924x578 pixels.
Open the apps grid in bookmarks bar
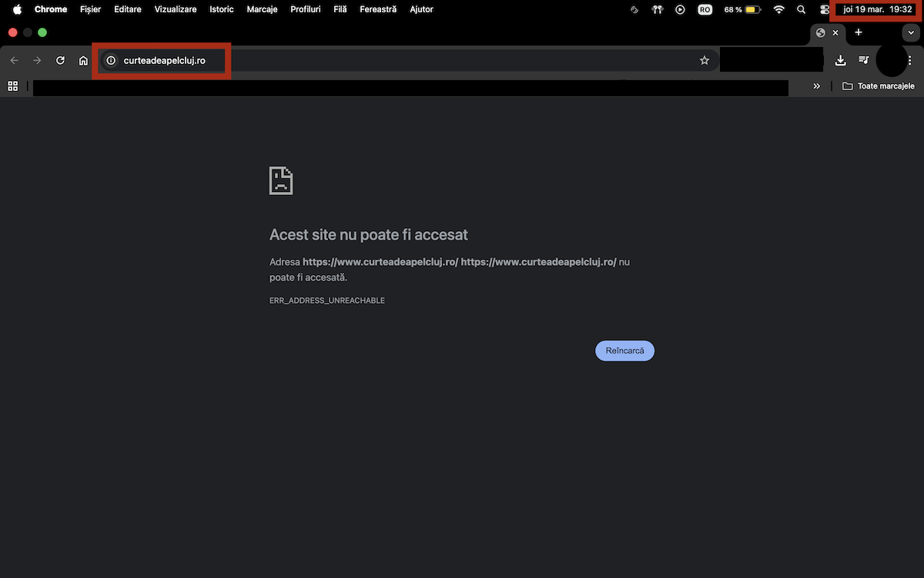coord(12,86)
